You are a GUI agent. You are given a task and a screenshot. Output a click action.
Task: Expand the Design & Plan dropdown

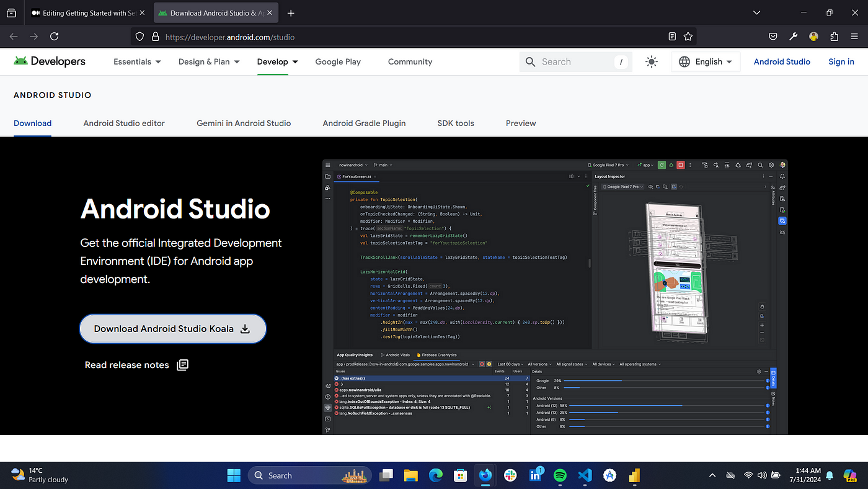209,61
